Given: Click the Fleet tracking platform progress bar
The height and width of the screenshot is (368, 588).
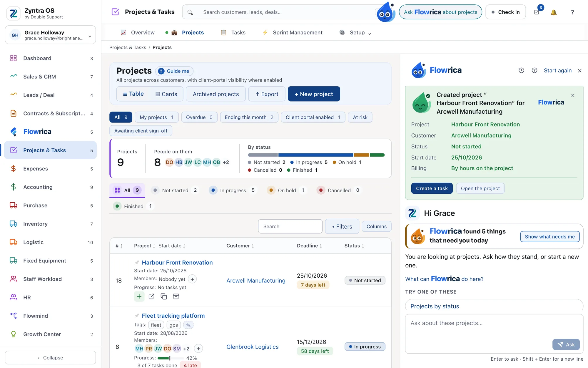Looking at the screenshot, I should (170, 358).
